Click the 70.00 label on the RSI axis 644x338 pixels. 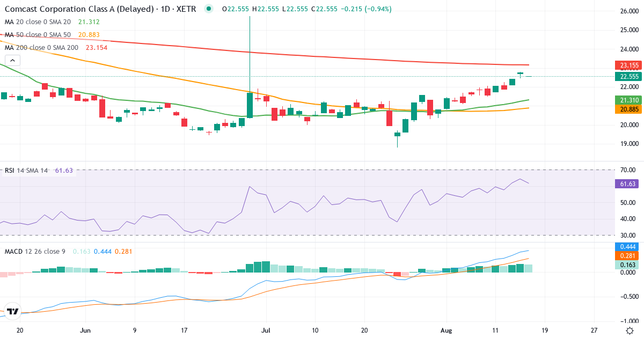point(628,170)
